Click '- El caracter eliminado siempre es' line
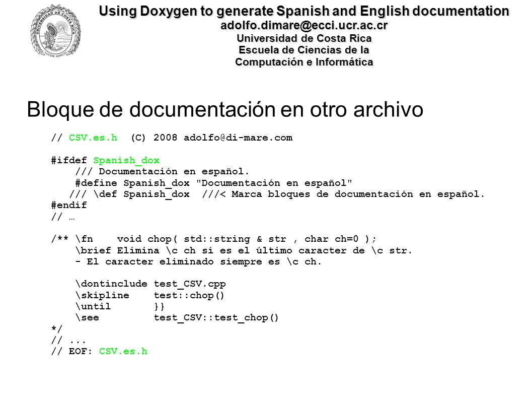The height and width of the screenshot is (400, 532). (198, 262)
